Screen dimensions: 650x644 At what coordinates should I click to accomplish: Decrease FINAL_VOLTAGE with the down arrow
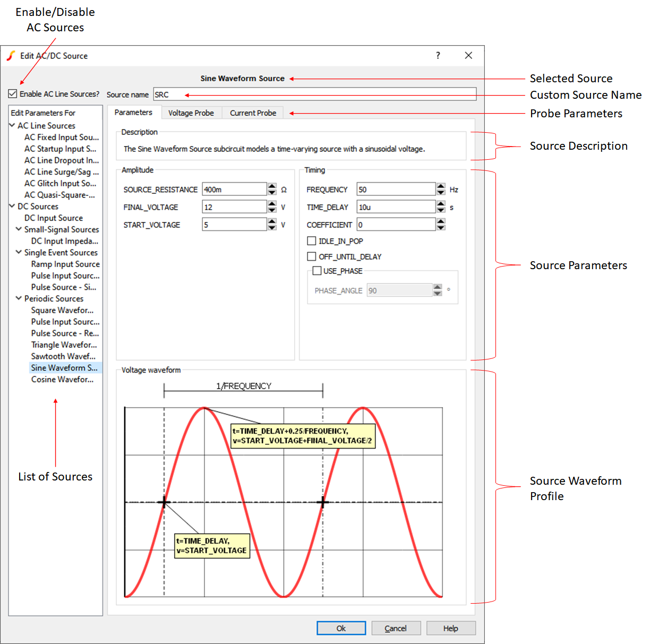[272, 210]
